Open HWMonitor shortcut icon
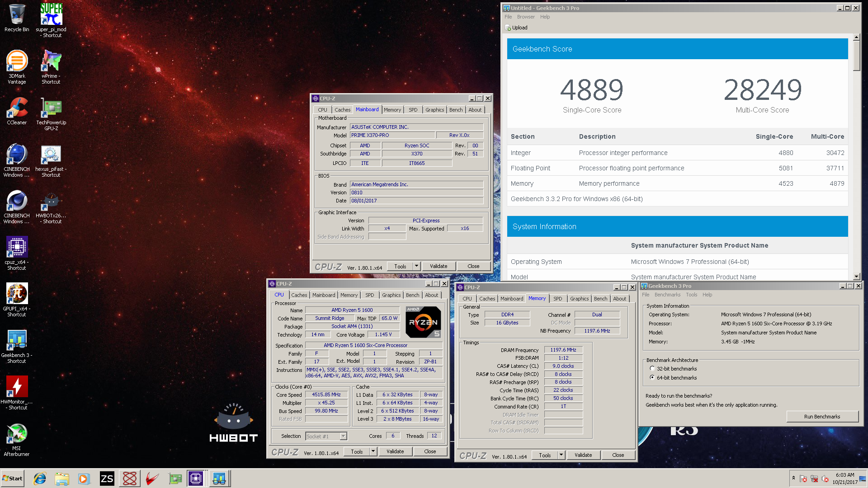 (17, 393)
